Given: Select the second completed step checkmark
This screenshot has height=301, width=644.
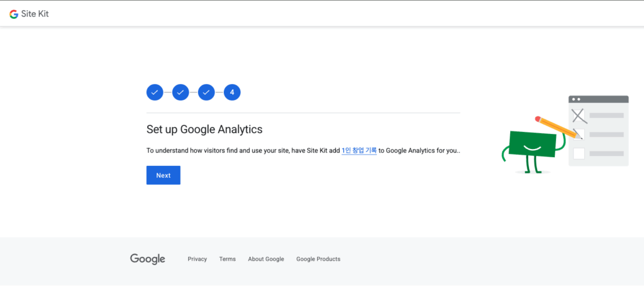Looking at the screenshot, I should [180, 92].
